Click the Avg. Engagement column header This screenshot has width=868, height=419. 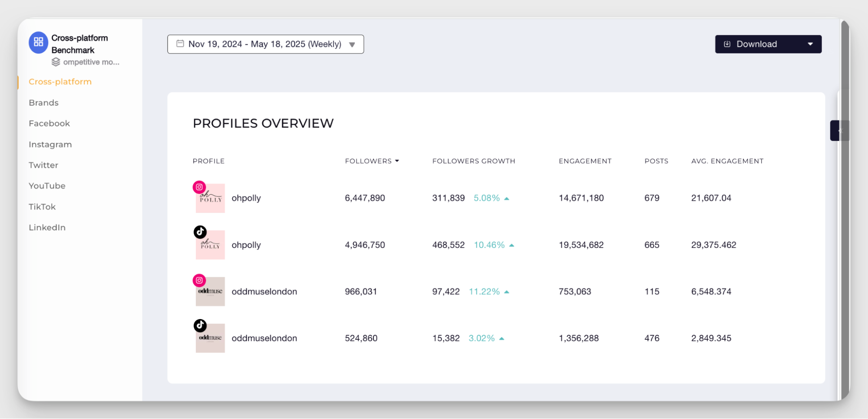pyautogui.click(x=727, y=161)
